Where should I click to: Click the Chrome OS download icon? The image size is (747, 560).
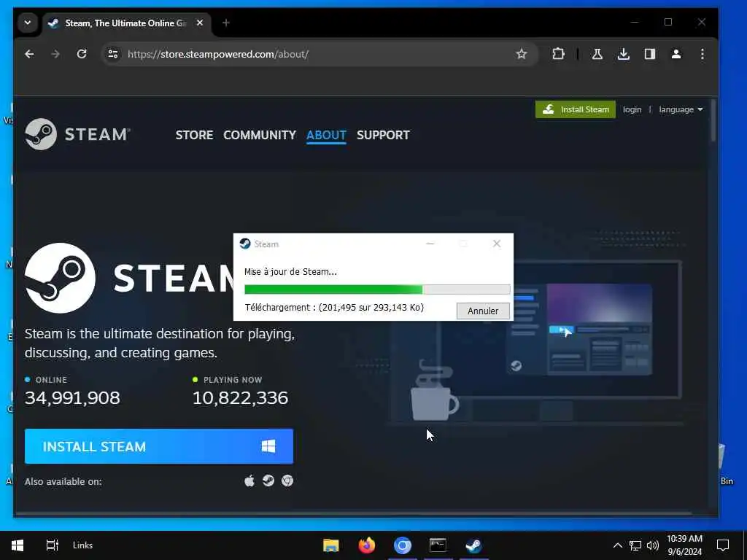tap(287, 481)
